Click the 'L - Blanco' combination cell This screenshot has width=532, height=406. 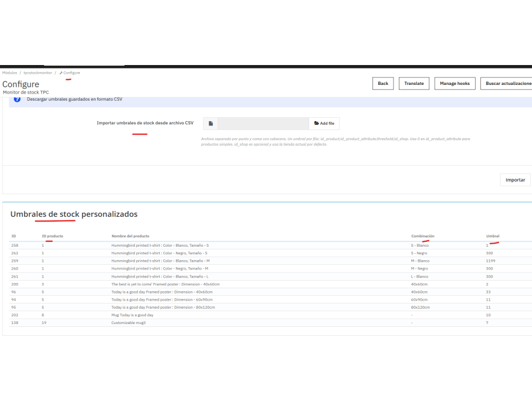point(420,277)
